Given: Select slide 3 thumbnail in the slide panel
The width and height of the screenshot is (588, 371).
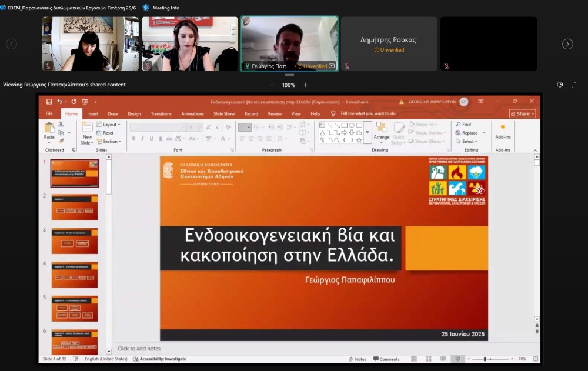Looking at the screenshot, I should click(x=75, y=241).
